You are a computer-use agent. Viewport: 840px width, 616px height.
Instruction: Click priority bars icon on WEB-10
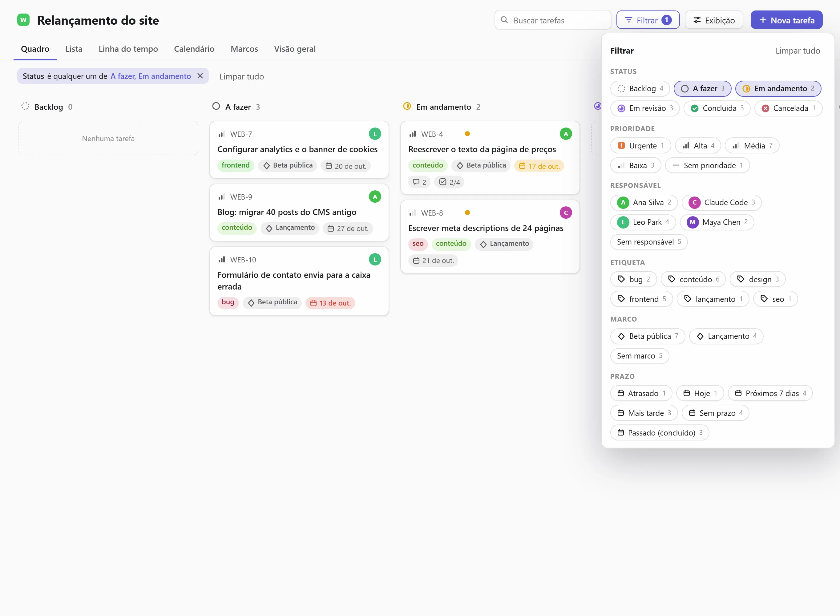coord(222,260)
